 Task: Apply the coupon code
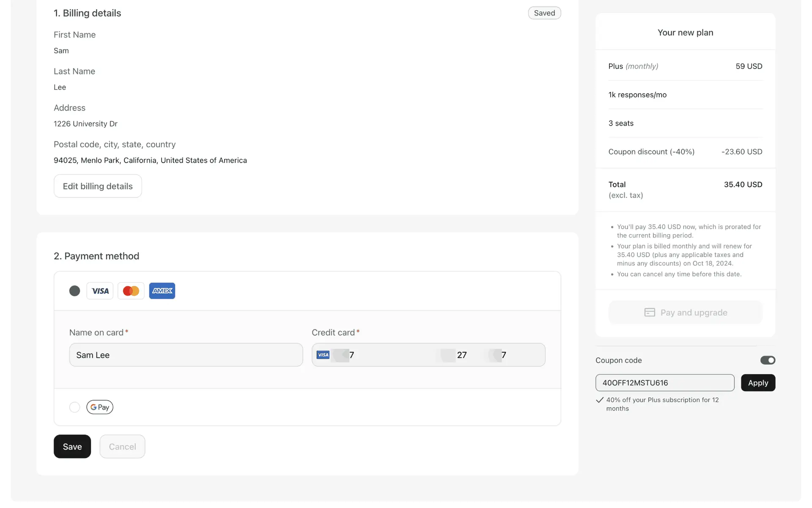757,383
